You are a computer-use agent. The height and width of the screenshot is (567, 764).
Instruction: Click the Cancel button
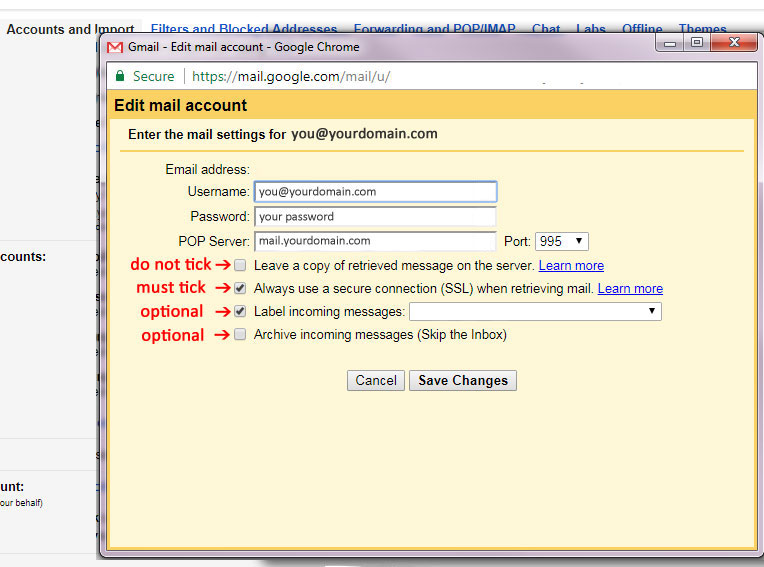click(x=376, y=380)
